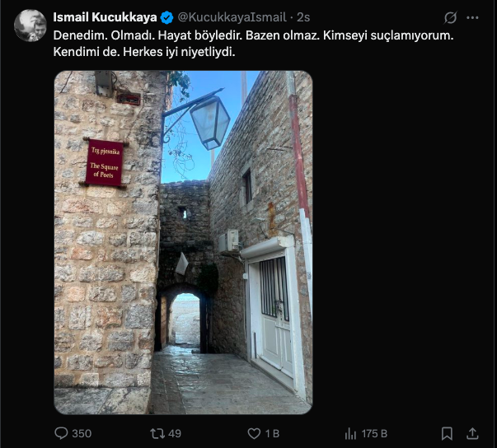
Task: Click the 2s post timestamp
Action: pyautogui.click(x=303, y=17)
